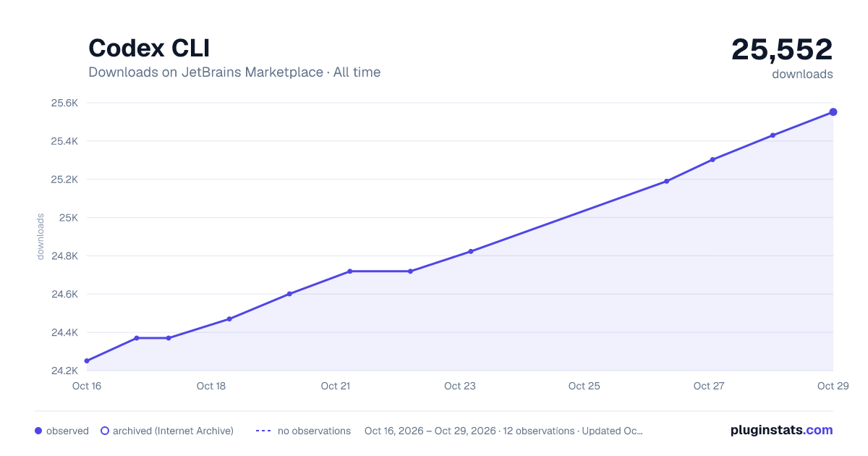Viewport: 868px width, 456px height.
Task: Click the 'observed' legend label
Action: point(67,431)
